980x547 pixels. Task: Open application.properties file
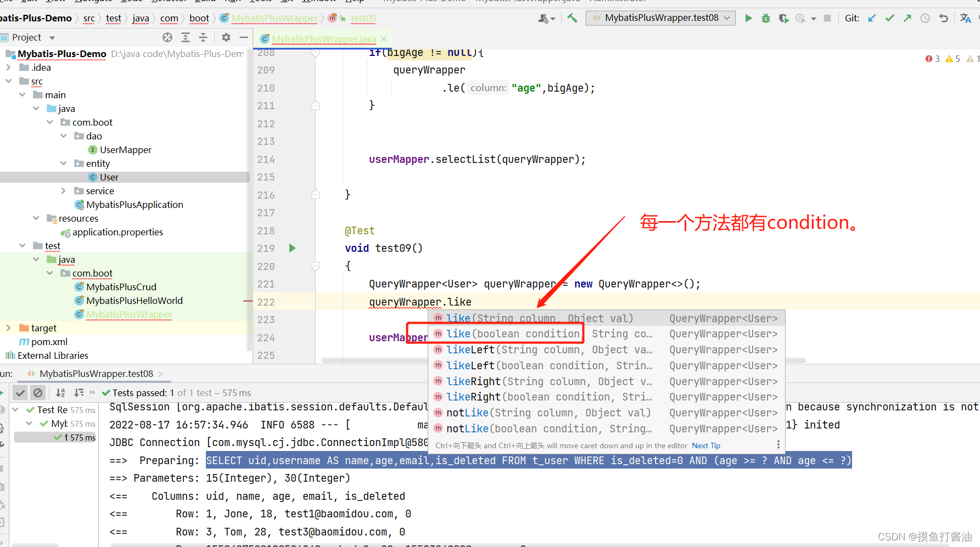pyautogui.click(x=117, y=232)
